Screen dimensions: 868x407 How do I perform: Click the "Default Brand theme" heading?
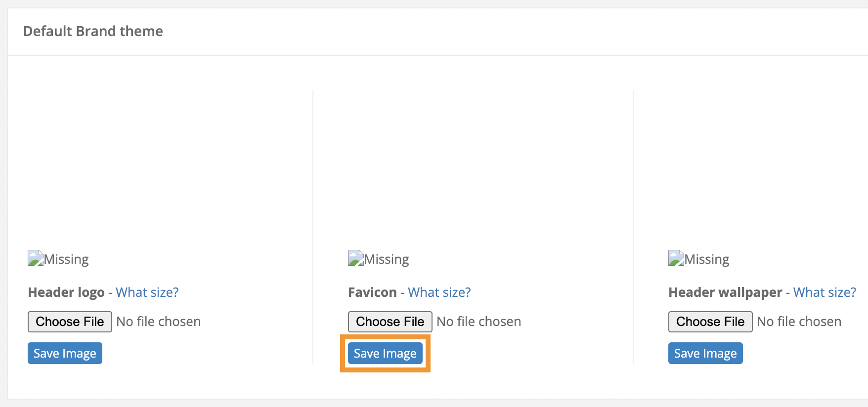click(93, 31)
